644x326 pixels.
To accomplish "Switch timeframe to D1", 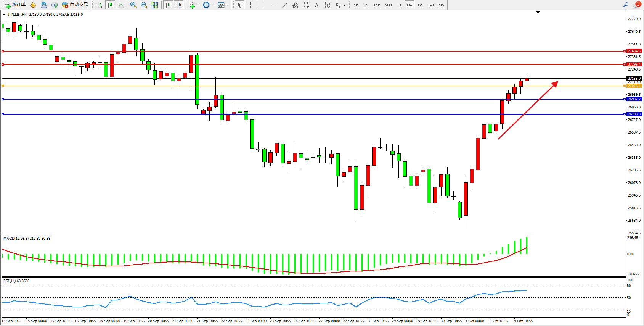I will pos(420,5).
